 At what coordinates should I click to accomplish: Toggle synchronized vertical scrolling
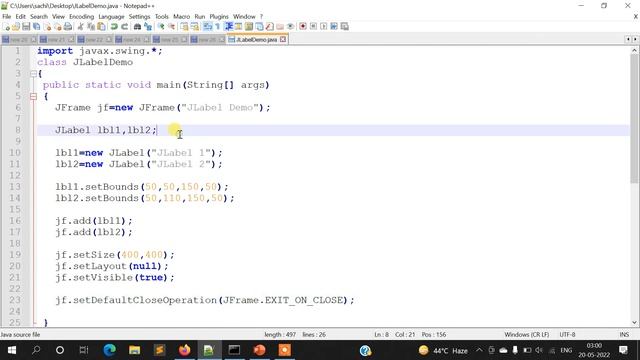pyautogui.click(x=184, y=27)
